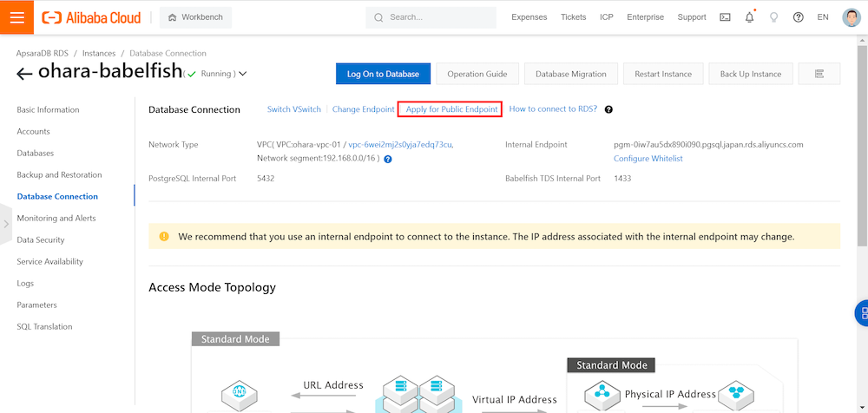Expand the collapsed left side panel handle
868x413 pixels.
tap(6, 224)
